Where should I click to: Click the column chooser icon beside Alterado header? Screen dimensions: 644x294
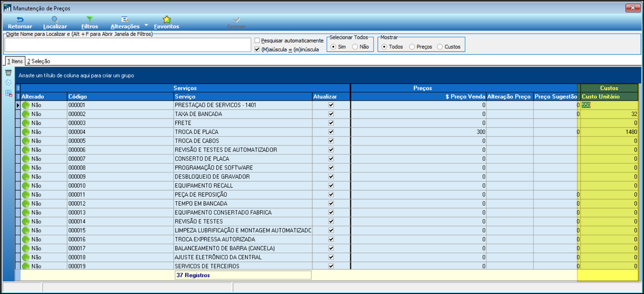click(18, 96)
